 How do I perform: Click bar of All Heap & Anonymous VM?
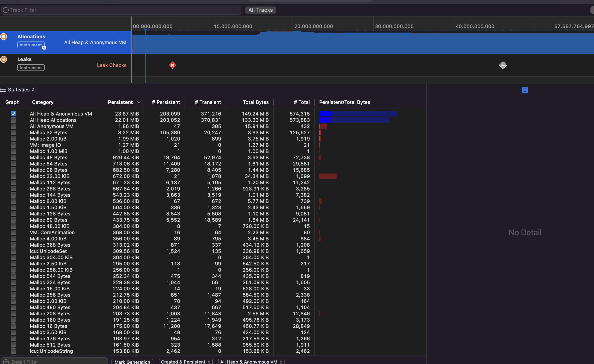[358, 114]
